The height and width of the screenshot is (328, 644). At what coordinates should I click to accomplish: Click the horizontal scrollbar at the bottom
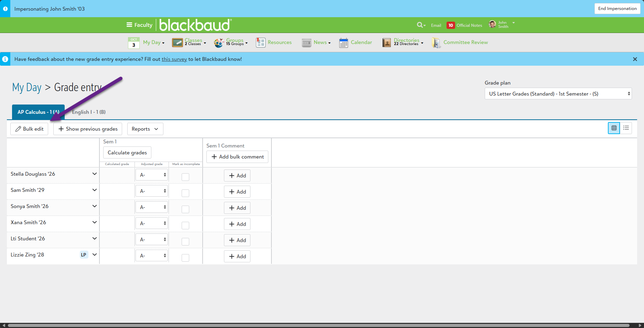[319, 325]
